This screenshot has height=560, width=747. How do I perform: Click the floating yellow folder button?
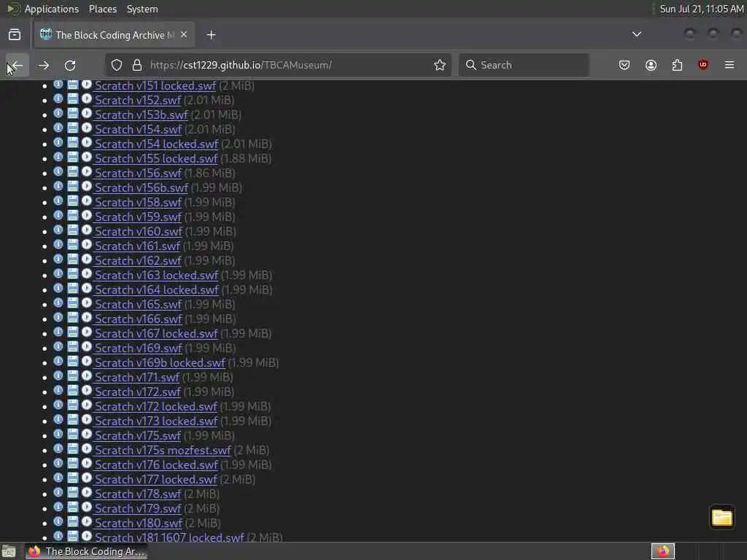(x=721, y=517)
